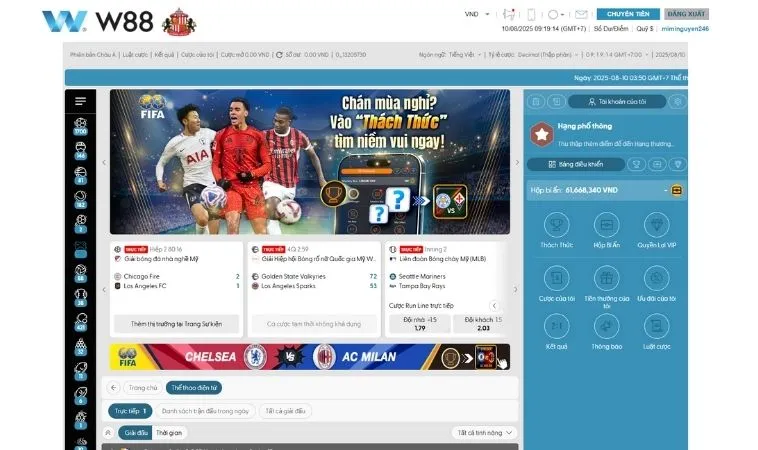The image size is (758, 450).
Task: Click username mimimguyen246
Action: 685,29
